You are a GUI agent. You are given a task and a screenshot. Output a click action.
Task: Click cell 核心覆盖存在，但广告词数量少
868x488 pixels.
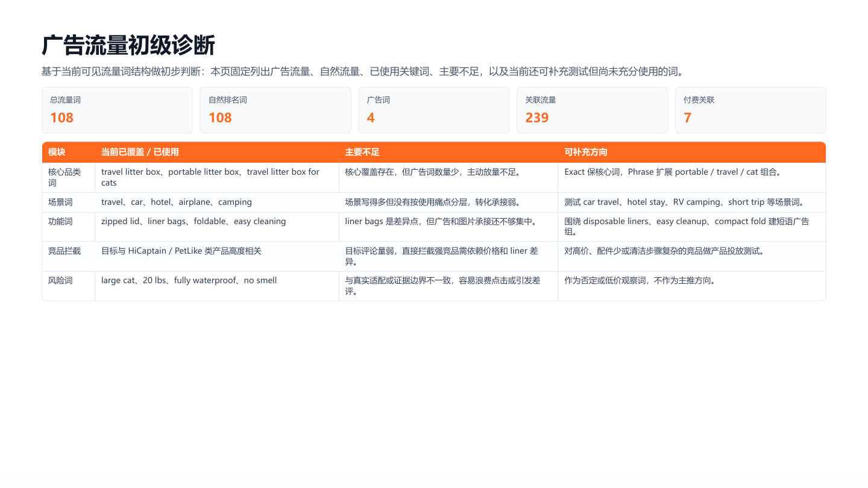(448, 178)
